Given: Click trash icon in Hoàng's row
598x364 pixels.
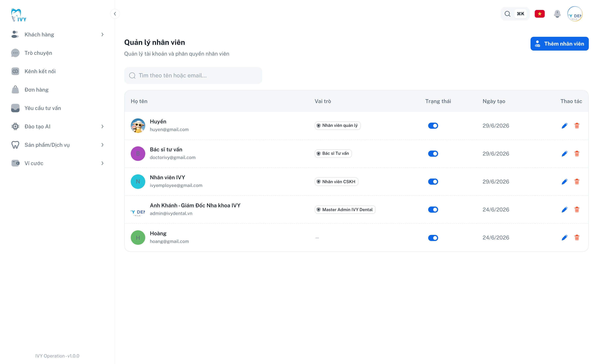Looking at the screenshot, I should coord(577,237).
